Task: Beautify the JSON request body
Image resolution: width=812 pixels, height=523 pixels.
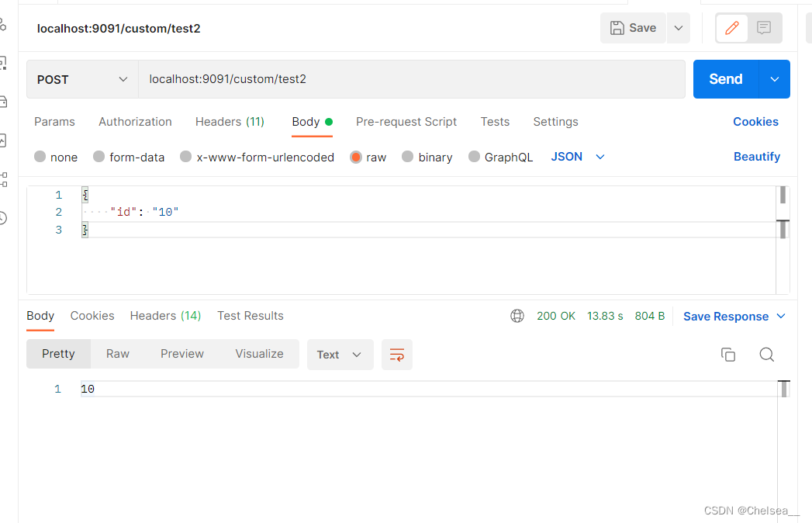Action: click(x=757, y=157)
